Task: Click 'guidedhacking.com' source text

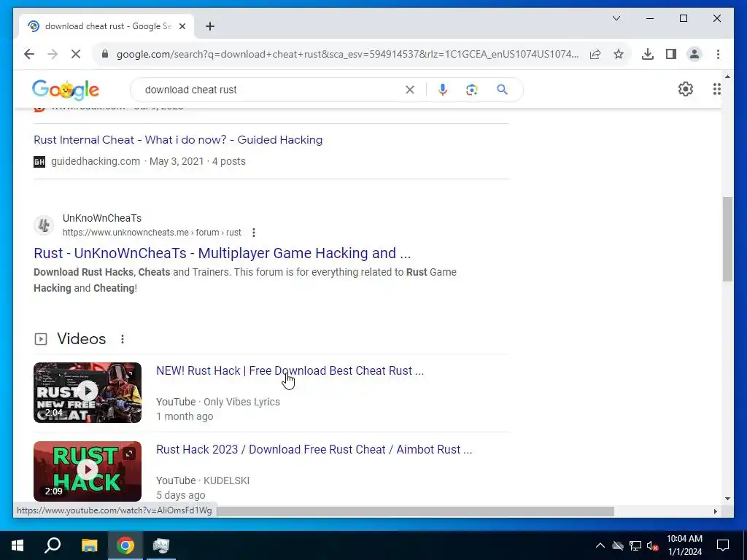Action: (96, 161)
